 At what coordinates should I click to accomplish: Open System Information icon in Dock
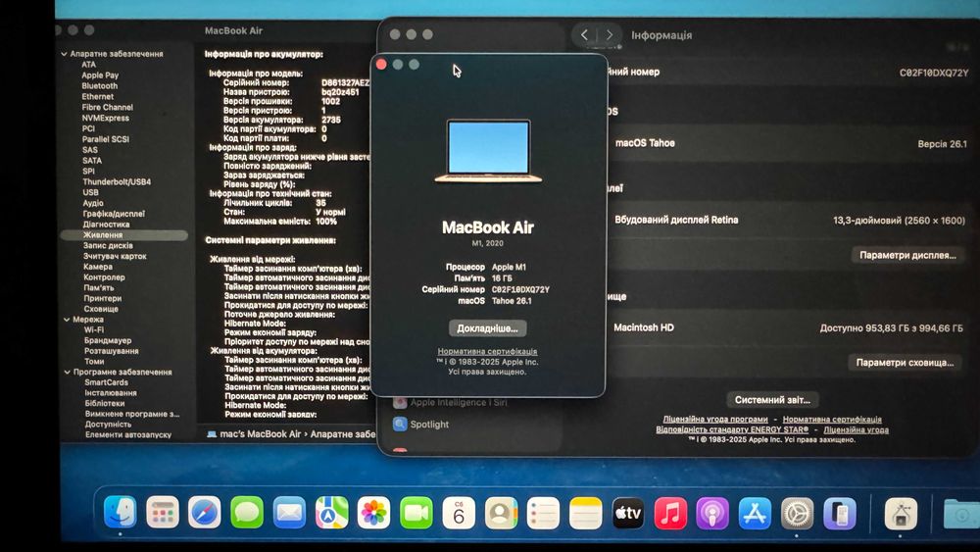(901, 513)
